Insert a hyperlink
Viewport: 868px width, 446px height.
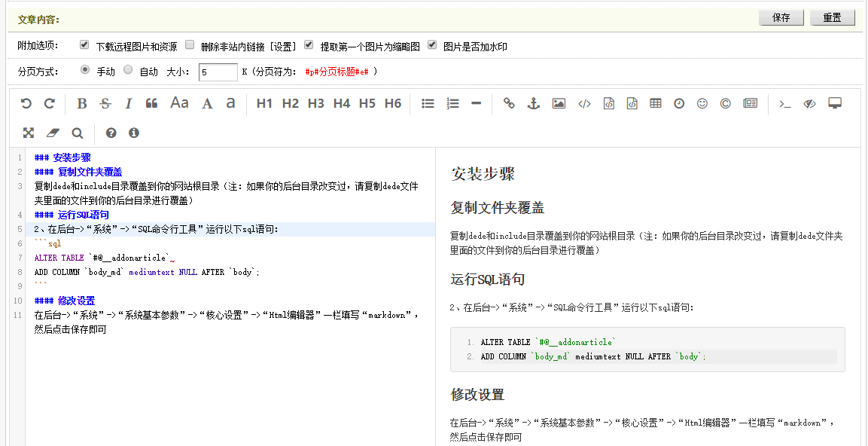tap(509, 103)
